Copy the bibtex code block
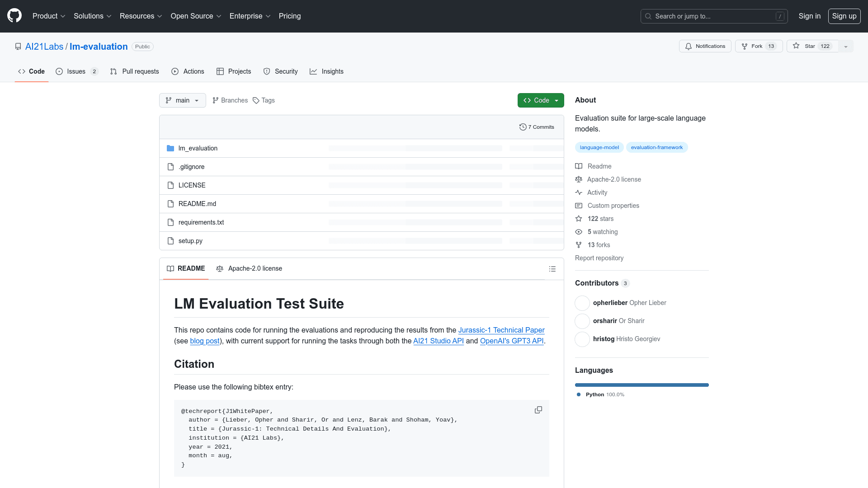 538,410
